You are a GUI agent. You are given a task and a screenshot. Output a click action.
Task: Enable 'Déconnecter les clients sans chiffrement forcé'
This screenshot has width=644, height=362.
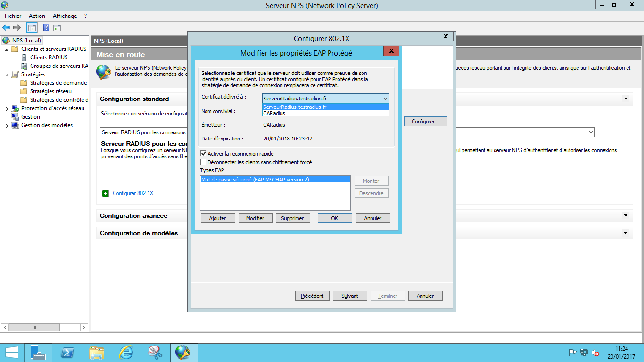coord(204,162)
